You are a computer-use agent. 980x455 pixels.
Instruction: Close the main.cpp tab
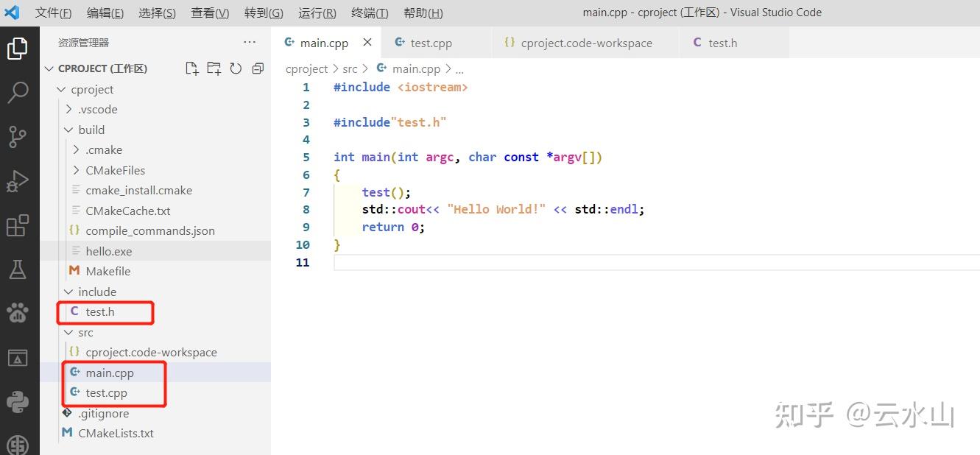(367, 42)
